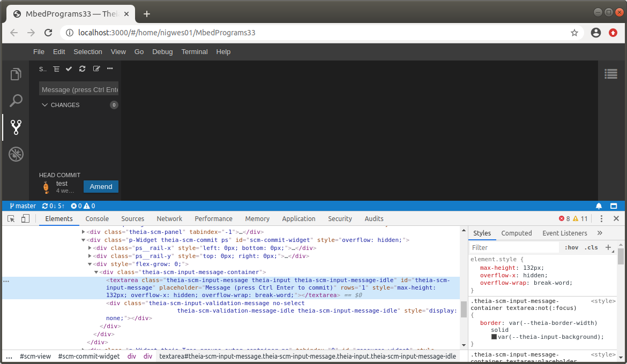Click the commit message input field

[79, 89]
